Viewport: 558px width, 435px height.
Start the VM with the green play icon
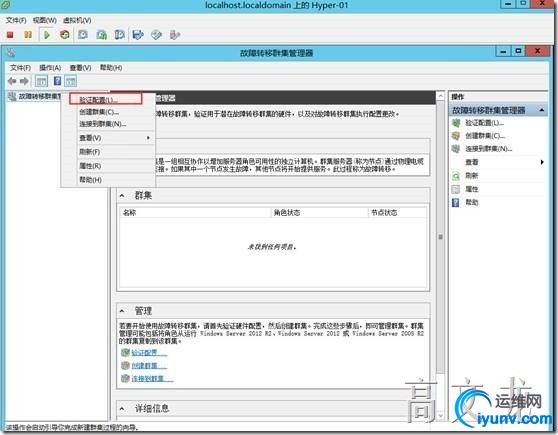47,35
